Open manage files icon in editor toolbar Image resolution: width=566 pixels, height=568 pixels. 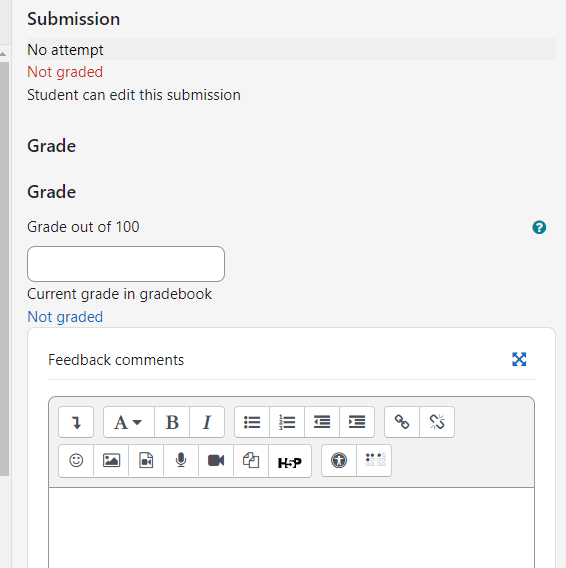point(251,461)
